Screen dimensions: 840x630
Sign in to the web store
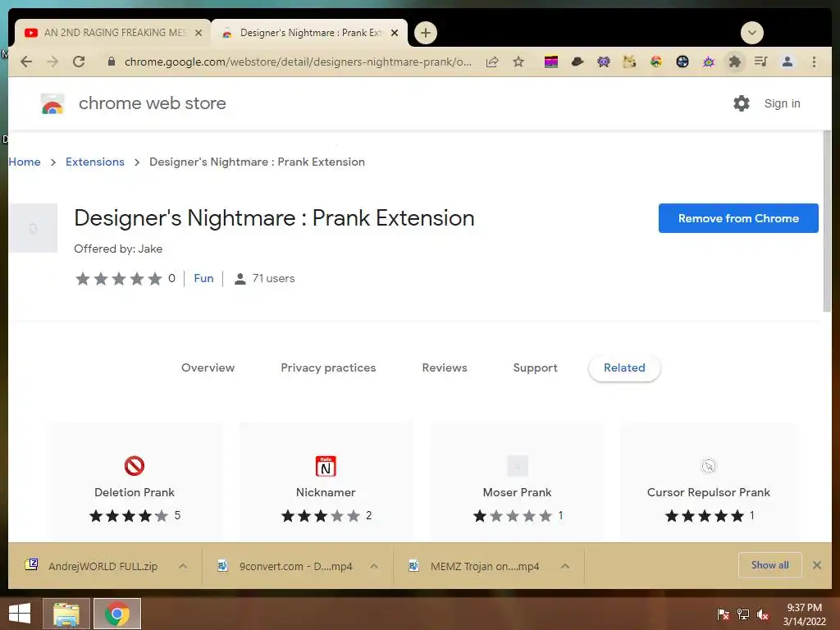point(782,103)
